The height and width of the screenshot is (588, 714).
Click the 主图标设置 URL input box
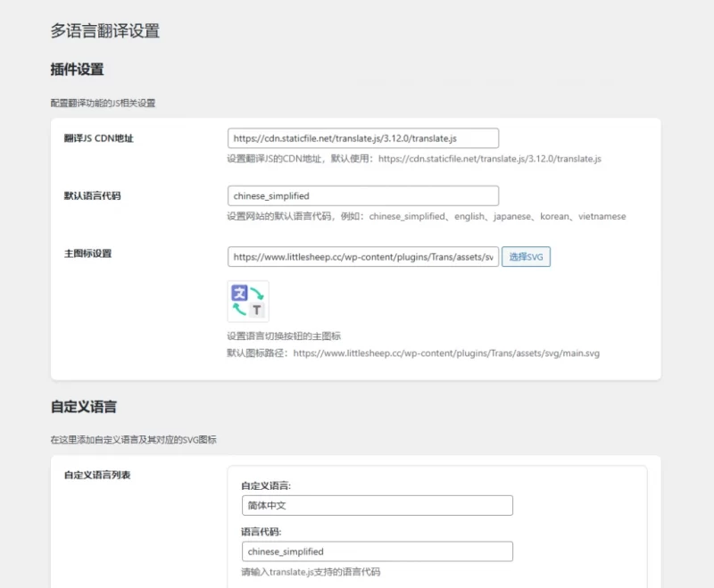[362, 257]
